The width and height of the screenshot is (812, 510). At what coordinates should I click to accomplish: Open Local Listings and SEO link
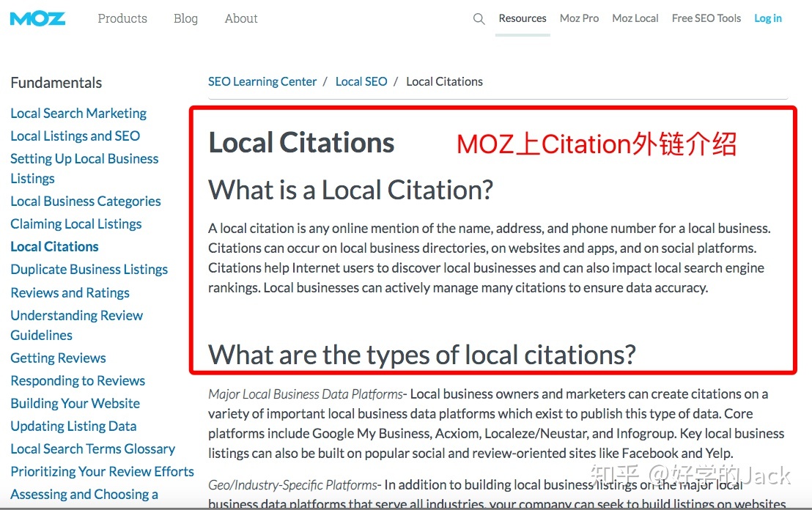pyautogui.click(x=75, y=136)
